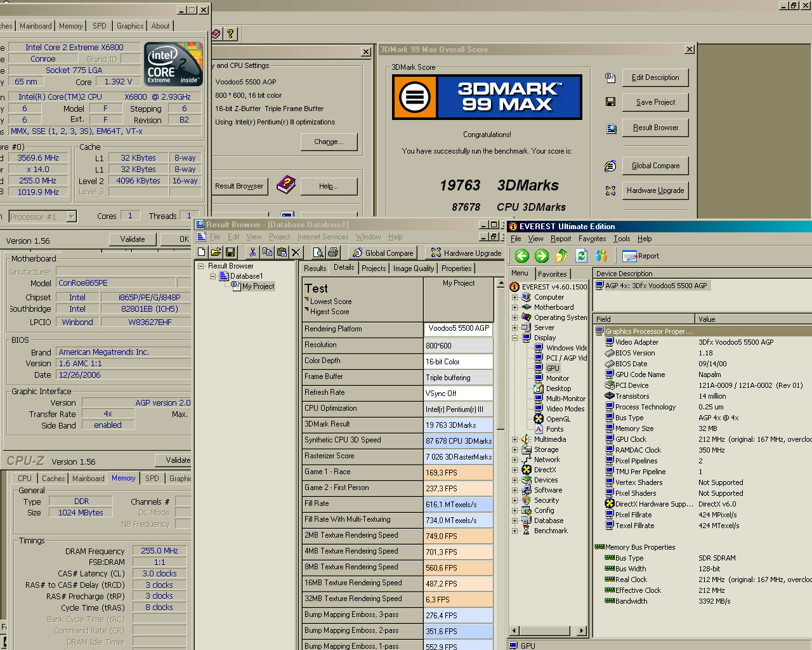Screen dimensions: 812x650
Task: Collapse Display node in EVEREST tree
Action: click(514, 338)
